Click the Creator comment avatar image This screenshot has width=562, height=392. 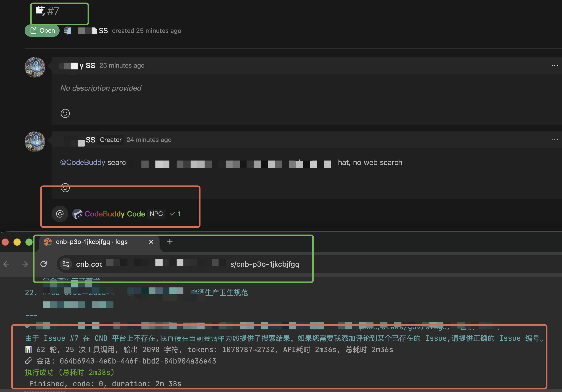tap(35, 142)
